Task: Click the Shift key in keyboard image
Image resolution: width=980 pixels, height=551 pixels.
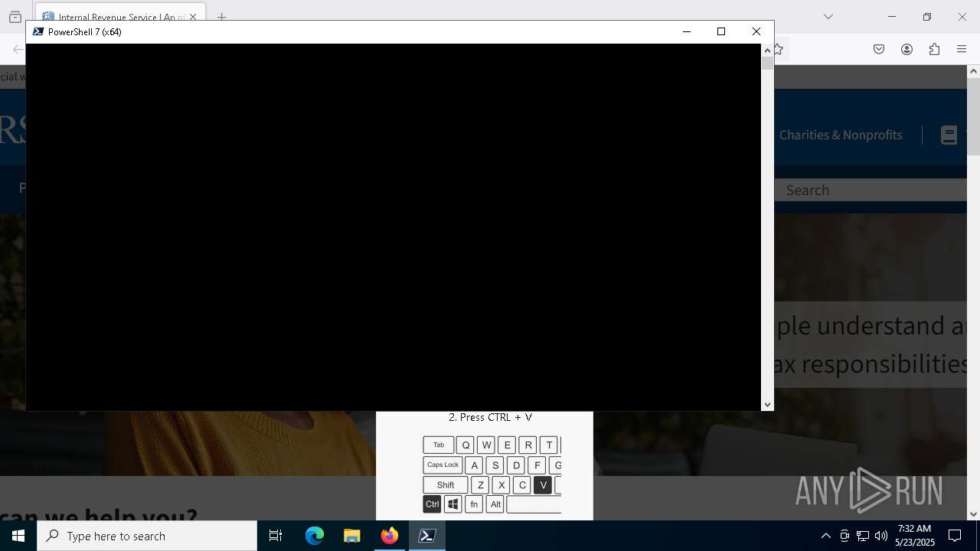Action: [446, 485]
